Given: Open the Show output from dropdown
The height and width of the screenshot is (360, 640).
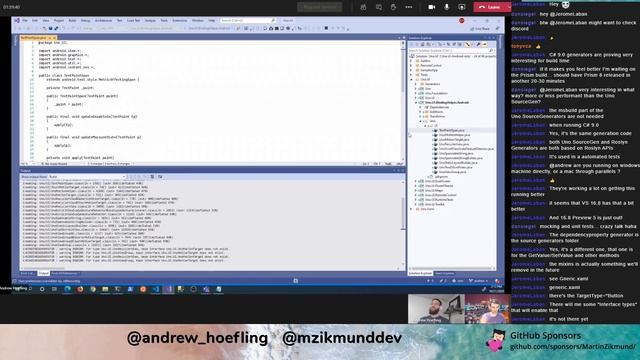Looking at the screenshot, I should [87, 177].
